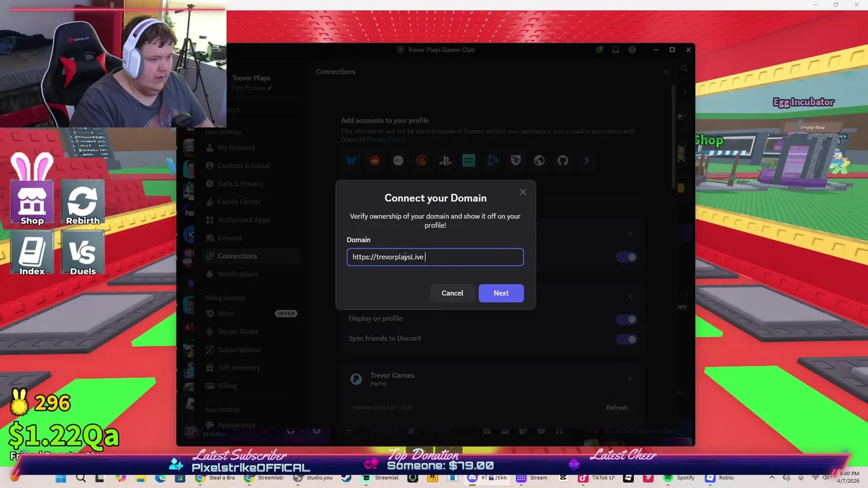868x488 pixels.
Task: Select the Bluesky connection icon
Action: click(x=351, y=161)
